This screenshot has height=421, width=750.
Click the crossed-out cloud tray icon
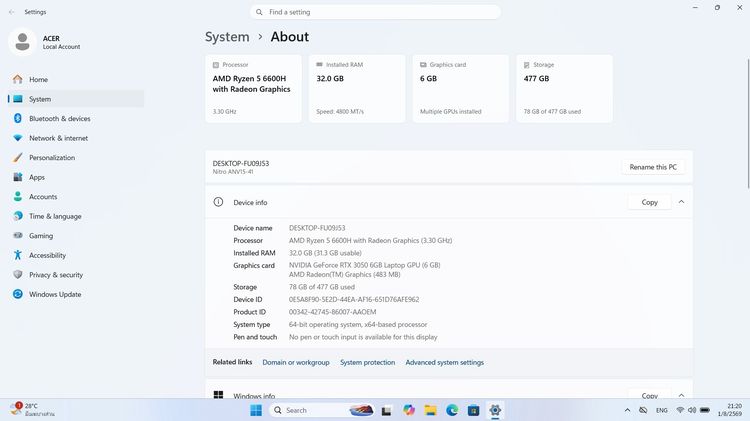pos(643,410)
